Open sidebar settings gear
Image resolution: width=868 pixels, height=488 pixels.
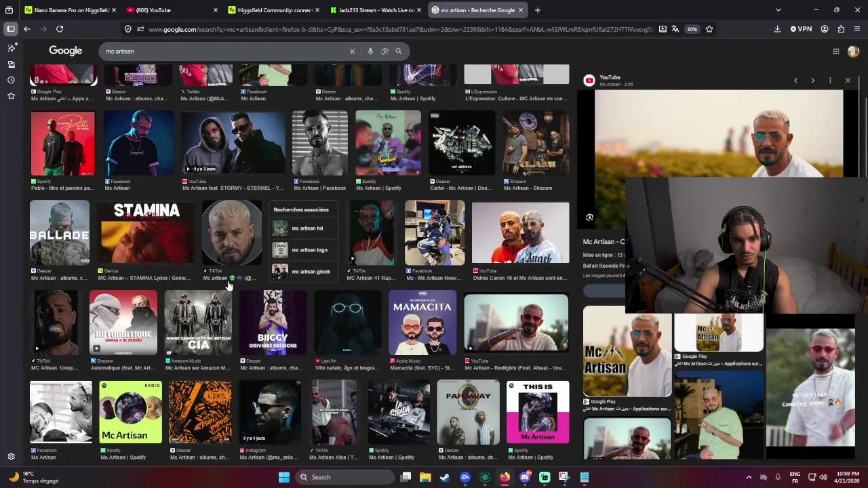[11, 457]
